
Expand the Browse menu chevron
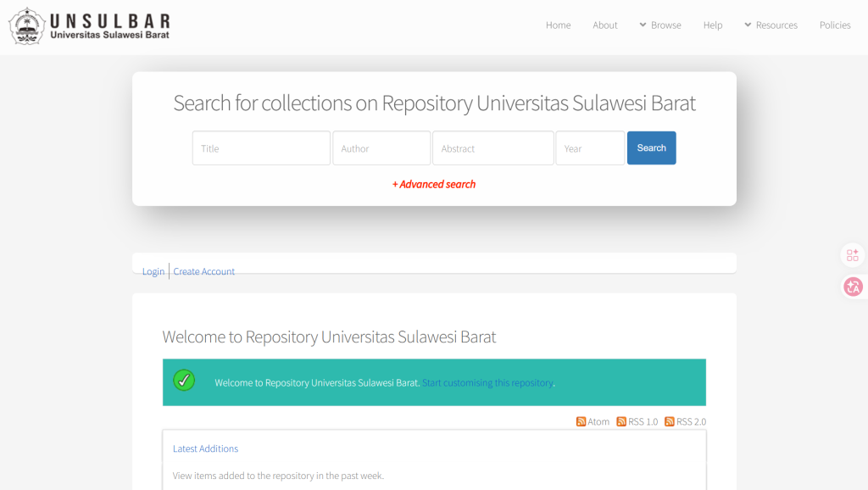click(x=643, y=25)
